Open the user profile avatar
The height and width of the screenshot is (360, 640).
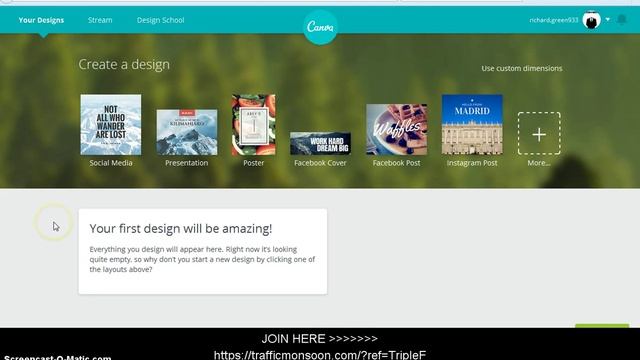pyautogui.click(x=591, y=20)
